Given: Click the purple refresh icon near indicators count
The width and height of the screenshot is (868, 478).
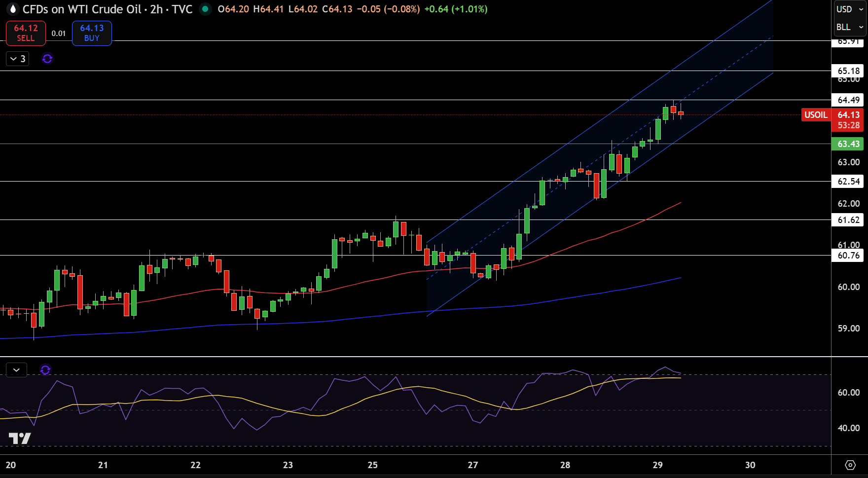Looking at the screenshot, I should pyautogui.click(x=47, y=59).
